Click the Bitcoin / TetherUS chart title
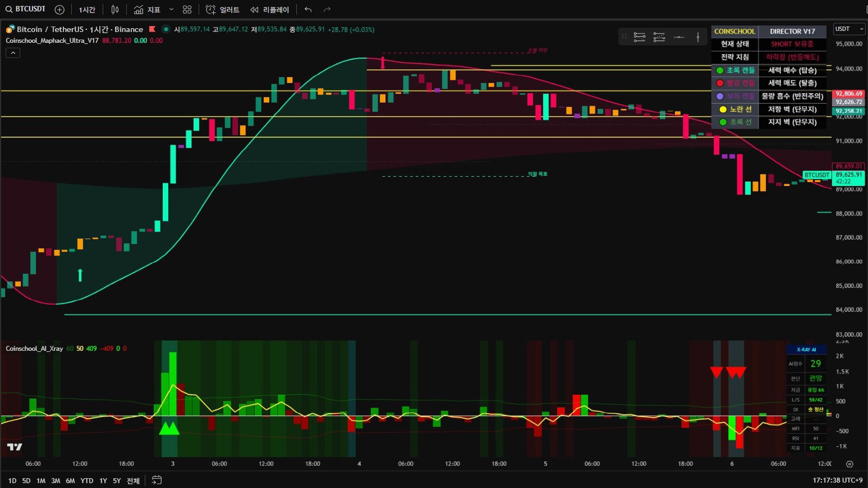Viewport: 868px width, 488px height. [x=80, y=29]
